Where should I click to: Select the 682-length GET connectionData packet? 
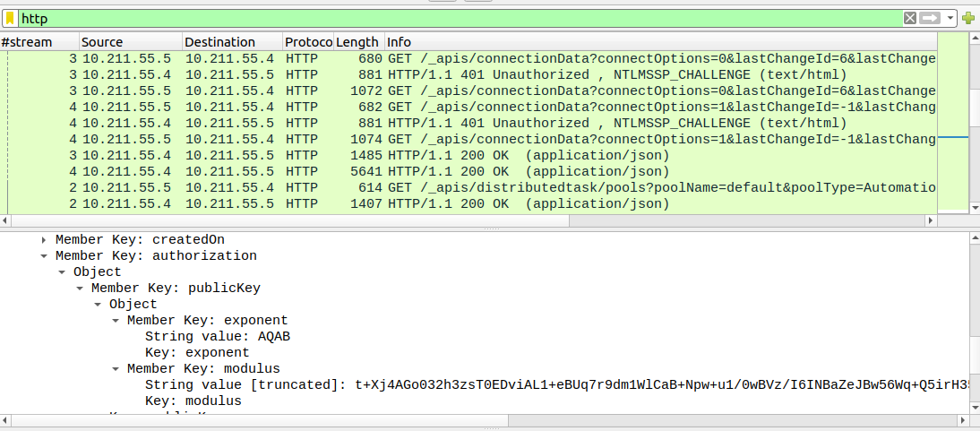[469, 107]
